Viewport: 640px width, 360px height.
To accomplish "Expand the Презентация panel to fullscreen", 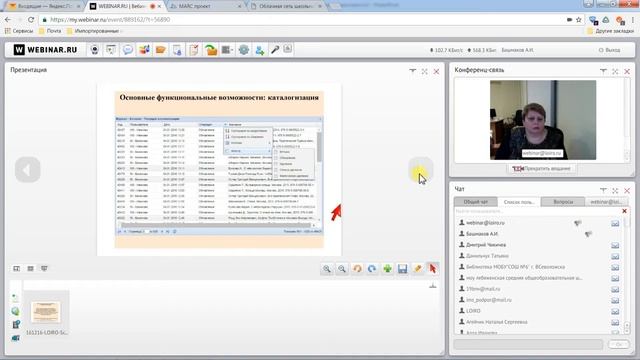I will [x=424, y=71].
